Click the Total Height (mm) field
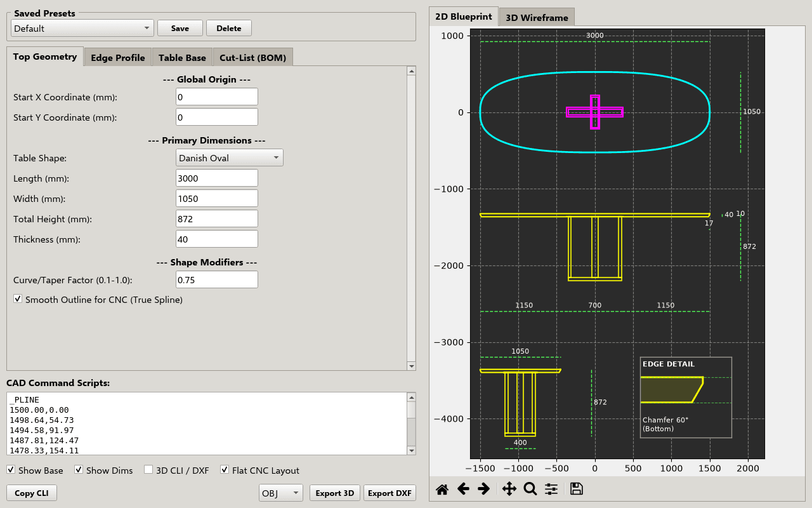812x508 pixels. (217, 218)
